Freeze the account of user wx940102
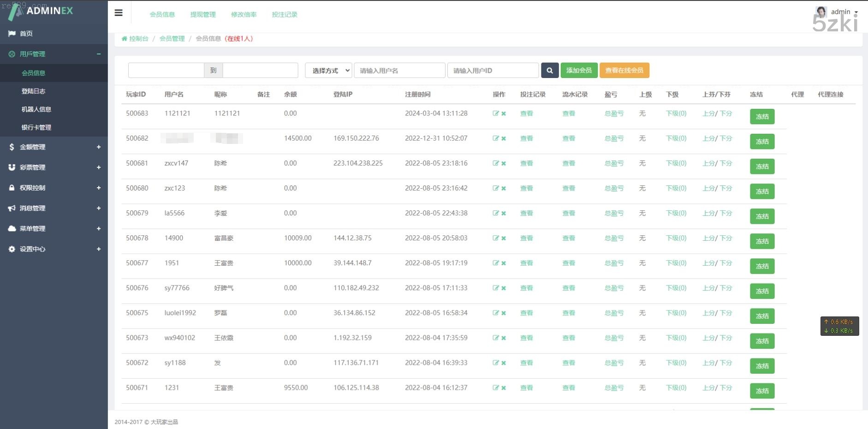The width and height of the screenshot is (868, 429). pos(762,341)
